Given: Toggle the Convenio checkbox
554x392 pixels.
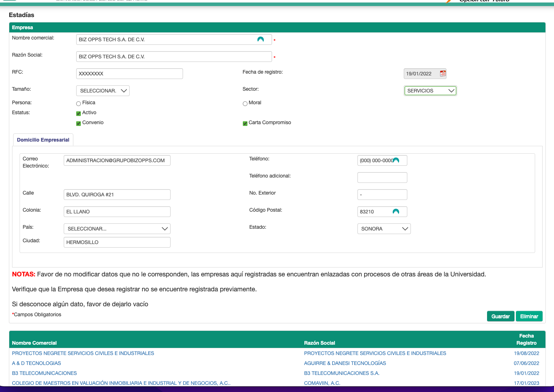Looking at the screenshot, I should (x=78, y=123).
